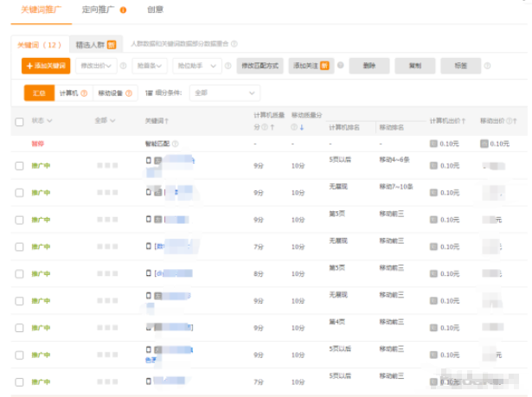Click the 修改匹配方式 button
Screen dimensions: 532x397
pos(260,66)
